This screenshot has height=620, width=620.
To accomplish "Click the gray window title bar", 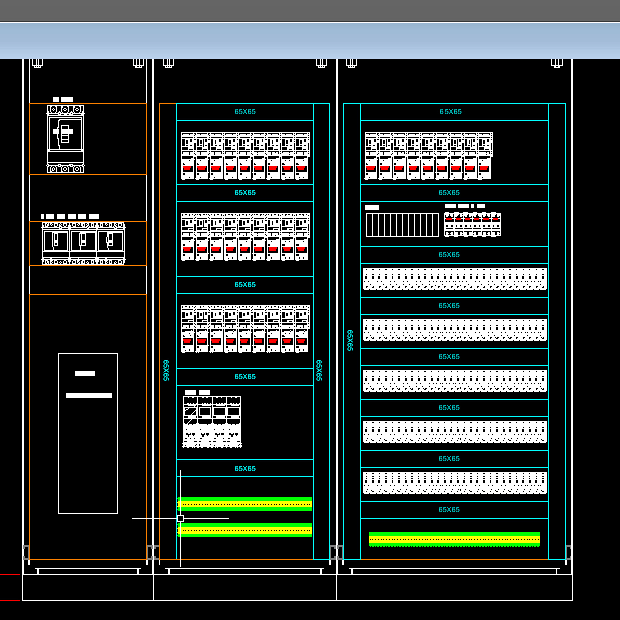I will click(x=310, y=11).
